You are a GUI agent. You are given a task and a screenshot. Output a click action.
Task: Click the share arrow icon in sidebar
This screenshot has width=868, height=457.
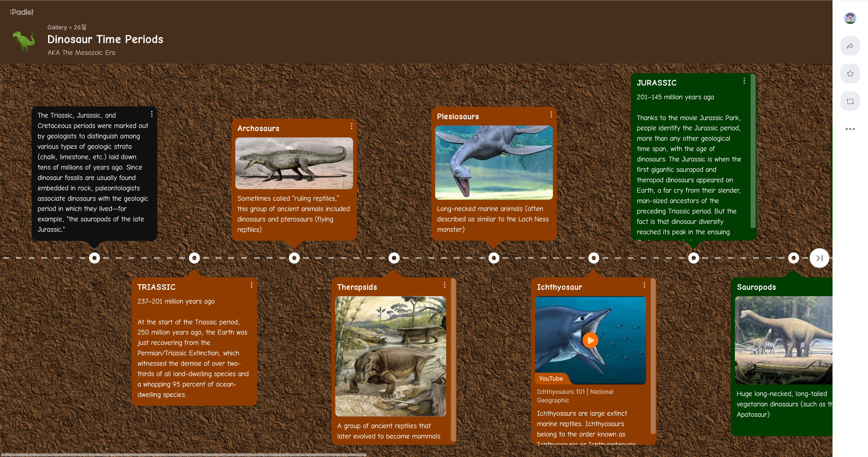point(850,46)
